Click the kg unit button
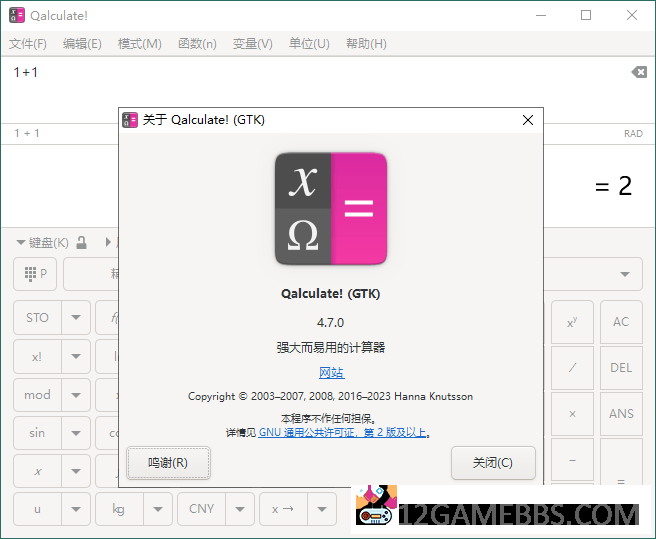The height and width of the screenshot is (539, 656). point(119,509)
